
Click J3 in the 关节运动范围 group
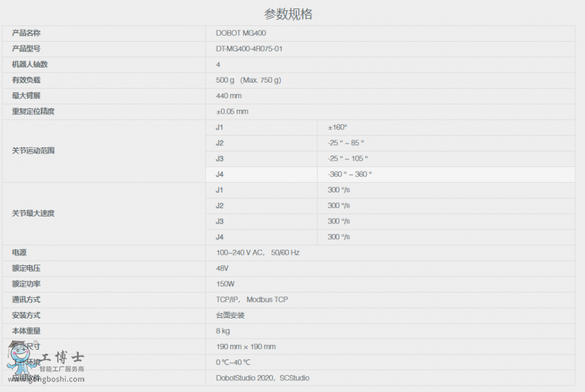click(x=220, y=159)
